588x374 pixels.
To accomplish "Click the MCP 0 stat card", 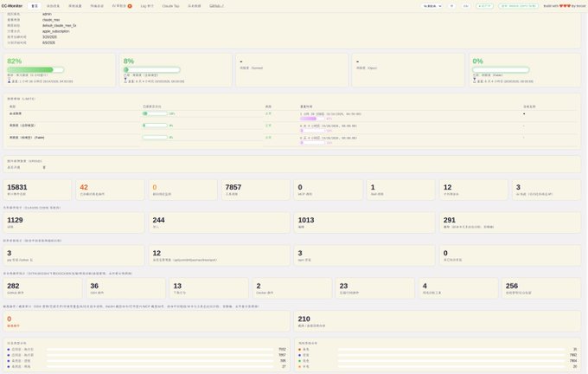I will [328, 190].
